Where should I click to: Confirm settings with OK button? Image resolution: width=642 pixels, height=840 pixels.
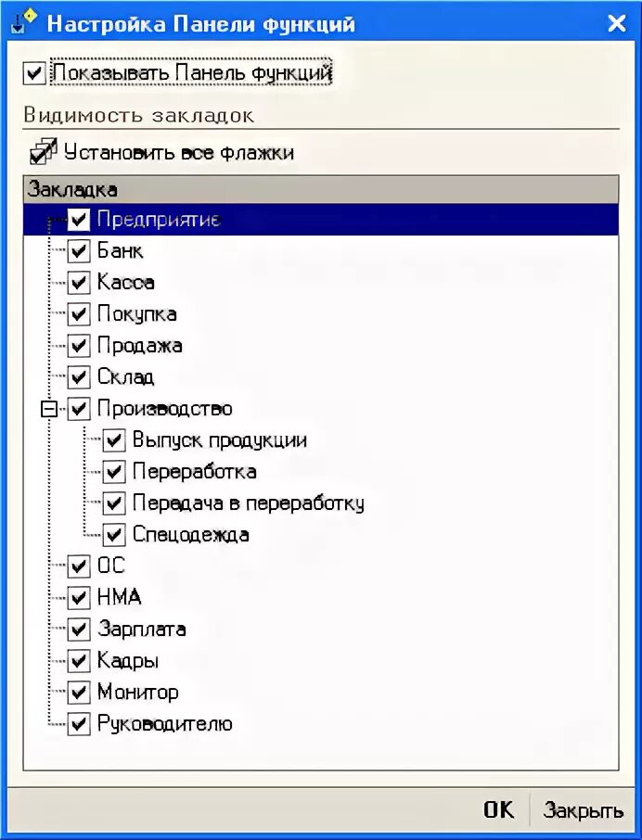tap(498, 809)
